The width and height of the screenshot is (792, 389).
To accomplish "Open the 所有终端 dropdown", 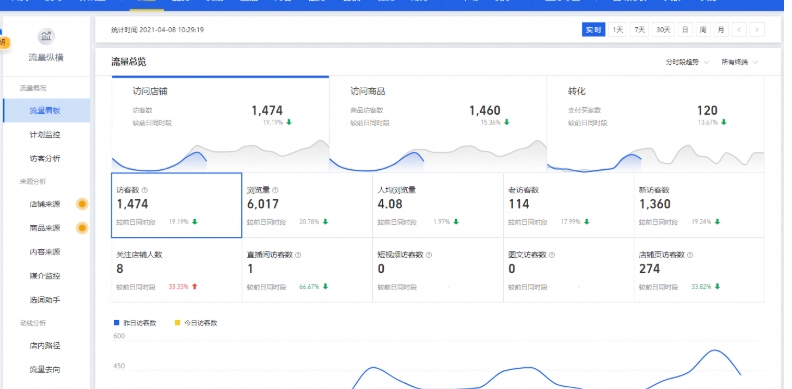I will (739, 62).
